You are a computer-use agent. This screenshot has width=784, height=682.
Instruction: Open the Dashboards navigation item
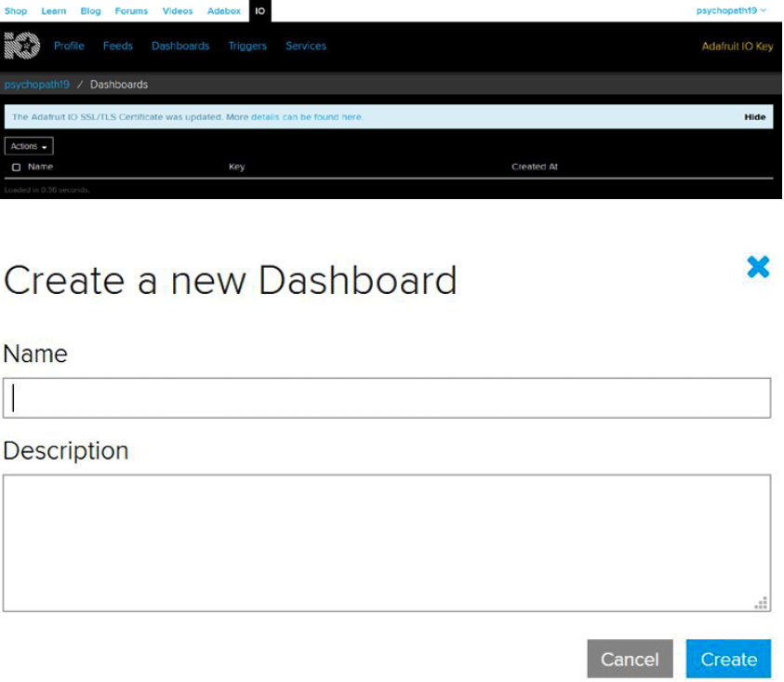point(180,46)
